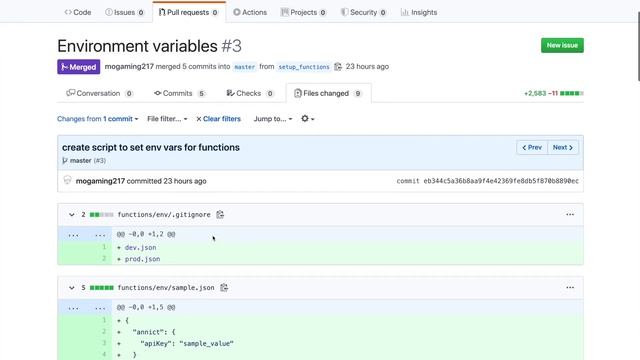Click Clear filters link
The image size is (640, 360).
[x=218, y=119]
